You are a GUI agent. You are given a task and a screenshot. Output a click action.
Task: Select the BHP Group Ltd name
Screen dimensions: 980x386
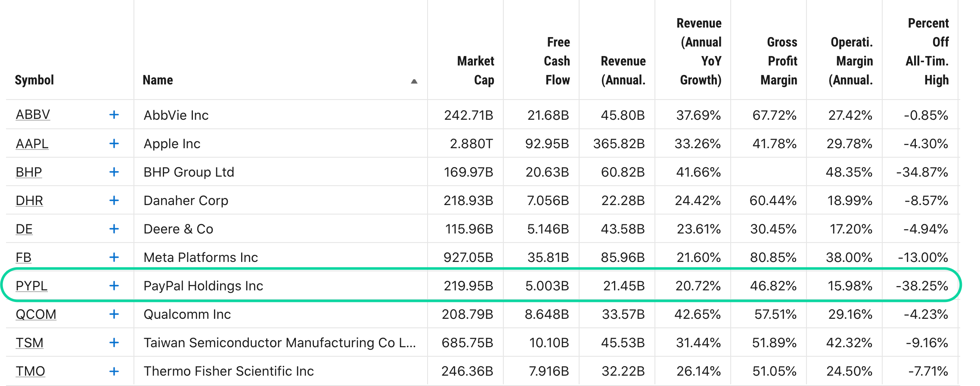click(189, 172)
